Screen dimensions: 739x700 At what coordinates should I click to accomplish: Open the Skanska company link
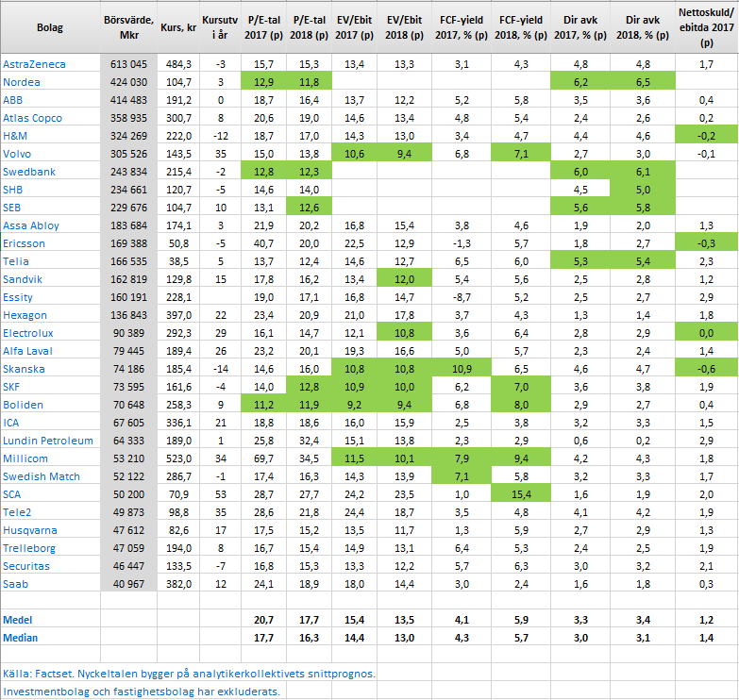pyautogui.click(x=24, y=369)
